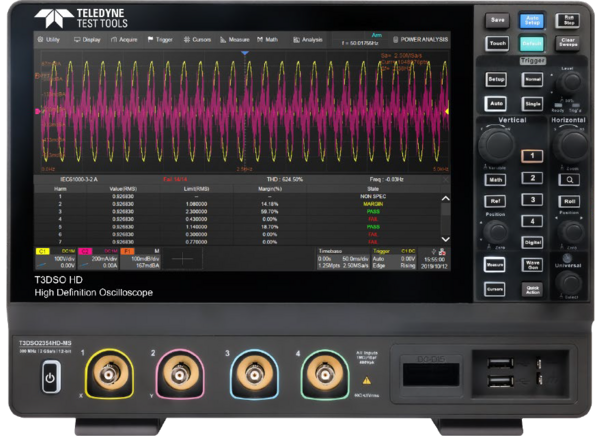Click the blue Auto Setup button

[x=532, y=20]
